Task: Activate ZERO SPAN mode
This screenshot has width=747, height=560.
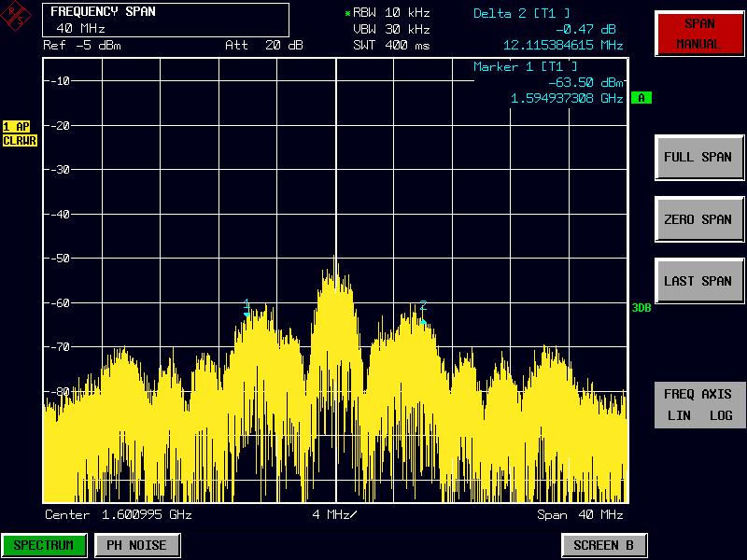Action: 699,218
